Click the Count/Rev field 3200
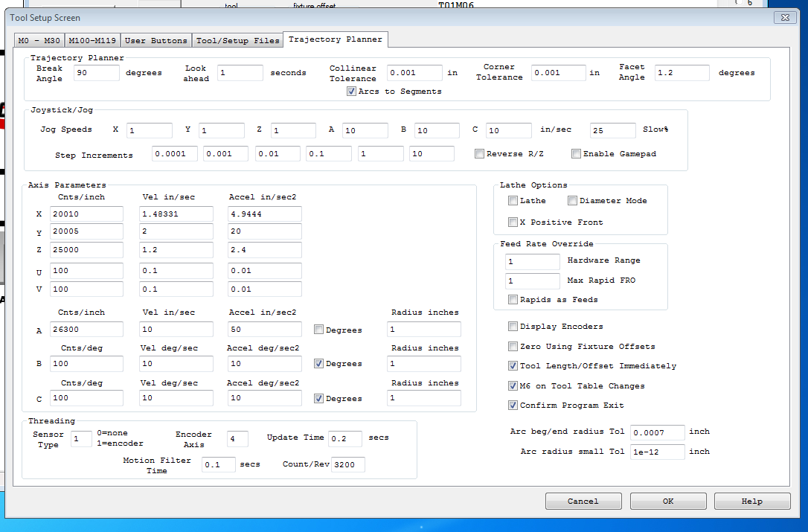The width and height of the screenshot is (808, 532). pyautogui.click(x=348, y=464)
